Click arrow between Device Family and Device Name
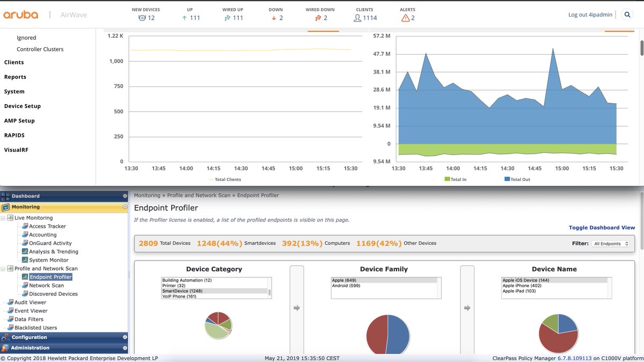644x362 pixels. [x=467, y=308]
